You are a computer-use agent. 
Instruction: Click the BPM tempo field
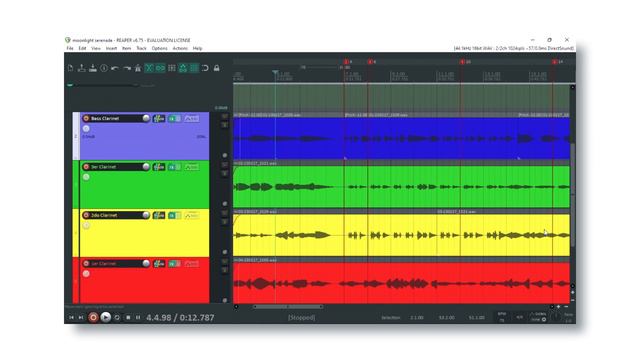point(502,317)
